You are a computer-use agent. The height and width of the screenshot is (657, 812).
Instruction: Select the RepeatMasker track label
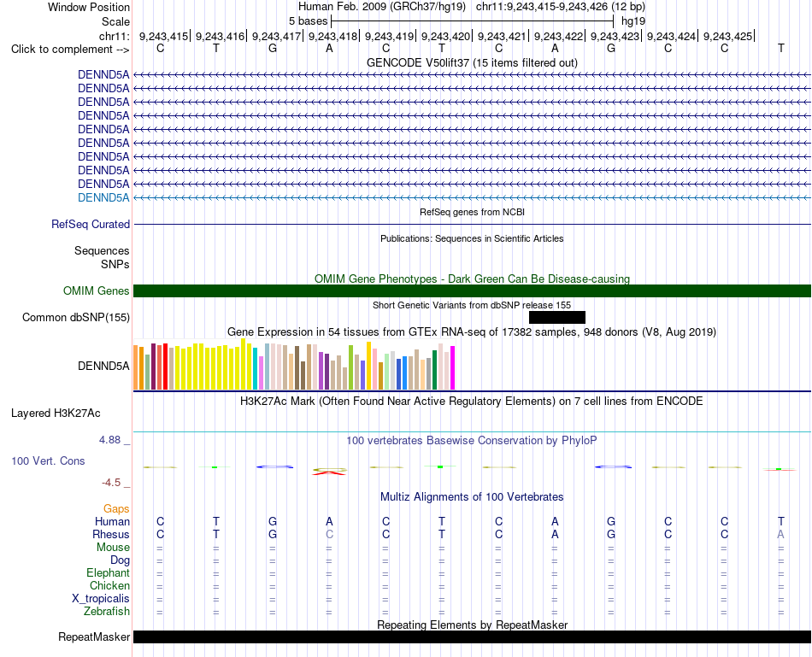coord(94,636)
